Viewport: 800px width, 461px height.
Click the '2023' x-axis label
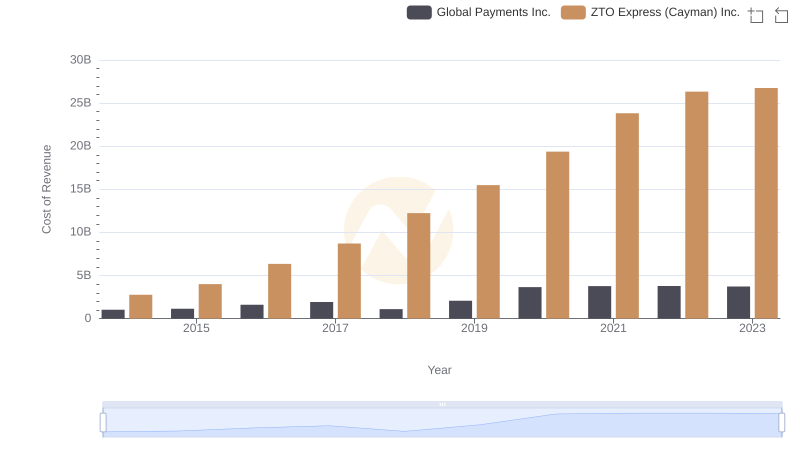click(752, 328)
